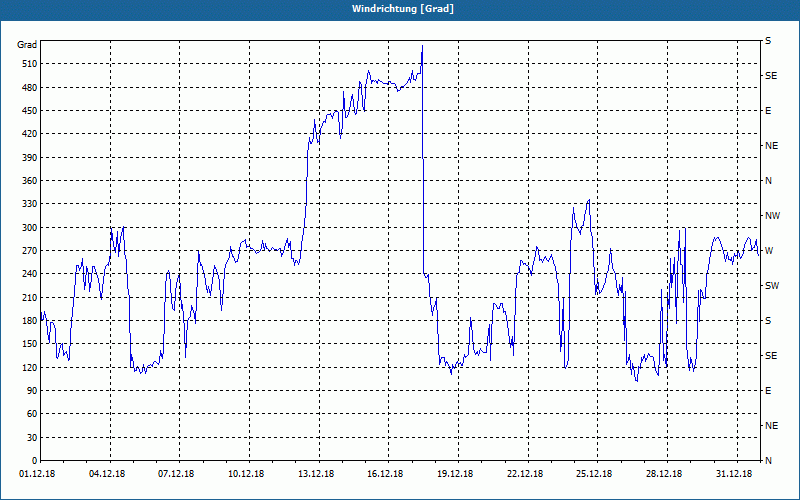This screenshot has width=800, height=500.
Task: Click the "420" y-axis label
Action: pos(30,134)
